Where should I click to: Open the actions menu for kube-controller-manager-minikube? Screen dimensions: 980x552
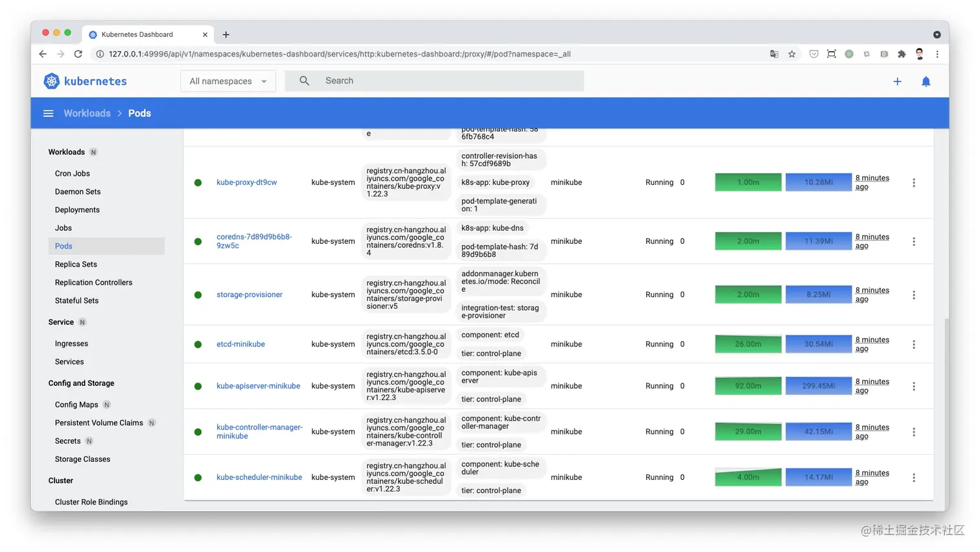914,432
